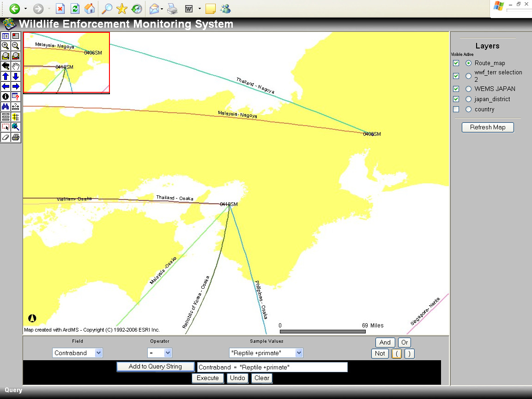Open the Operator dropdown
The image size is (532, 399).
coord(160,353)
